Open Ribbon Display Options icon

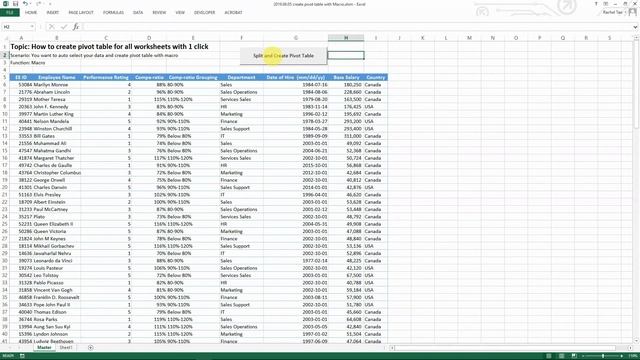point(606,4)
